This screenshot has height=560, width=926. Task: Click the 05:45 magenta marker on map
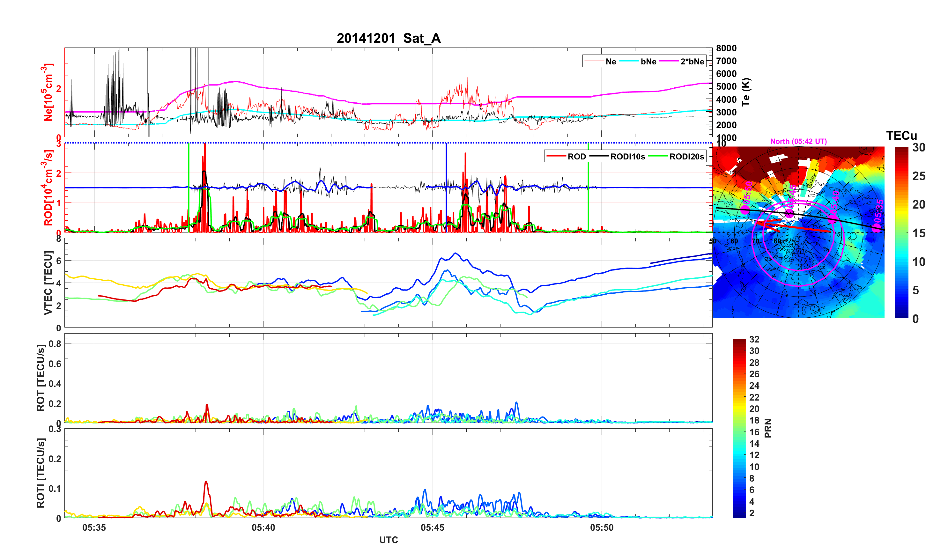[x=789, y=213]
